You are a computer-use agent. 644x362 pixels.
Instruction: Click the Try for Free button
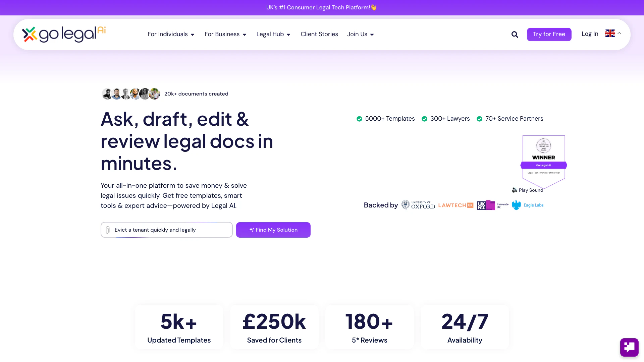(549, 34)
